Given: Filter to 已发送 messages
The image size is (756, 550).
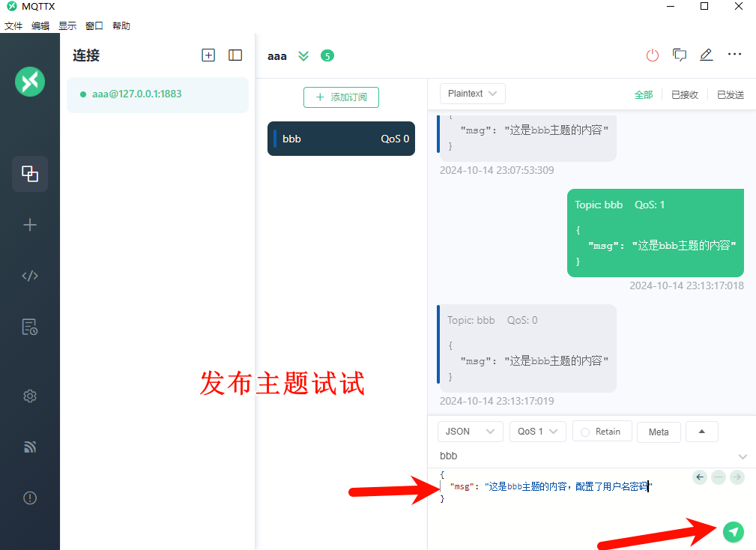Looking at the screenshot, I should [731, 95].
